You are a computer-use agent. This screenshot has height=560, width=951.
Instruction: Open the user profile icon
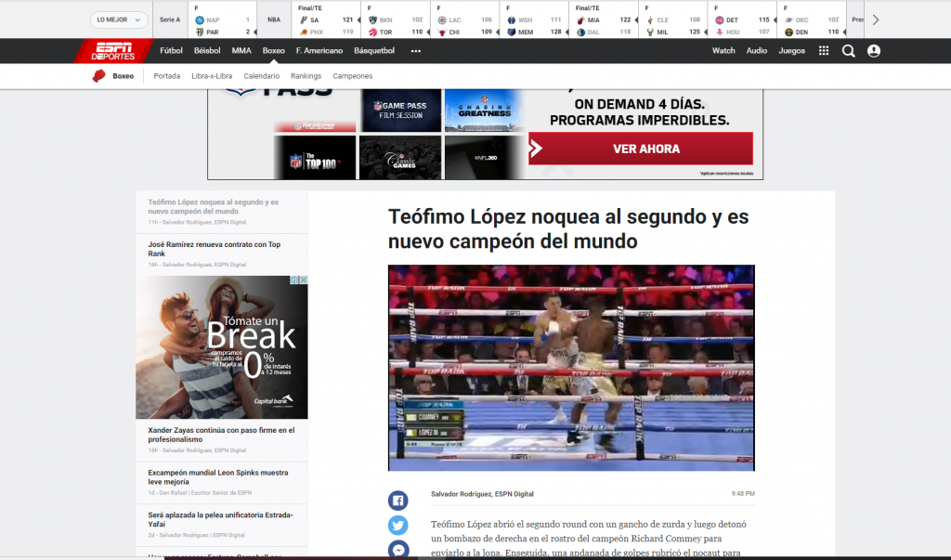click(873, 51)
